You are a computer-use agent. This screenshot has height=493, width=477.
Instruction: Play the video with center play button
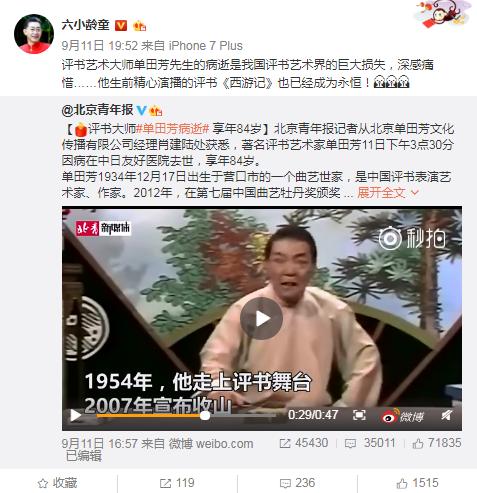click(x=261, y=319)
